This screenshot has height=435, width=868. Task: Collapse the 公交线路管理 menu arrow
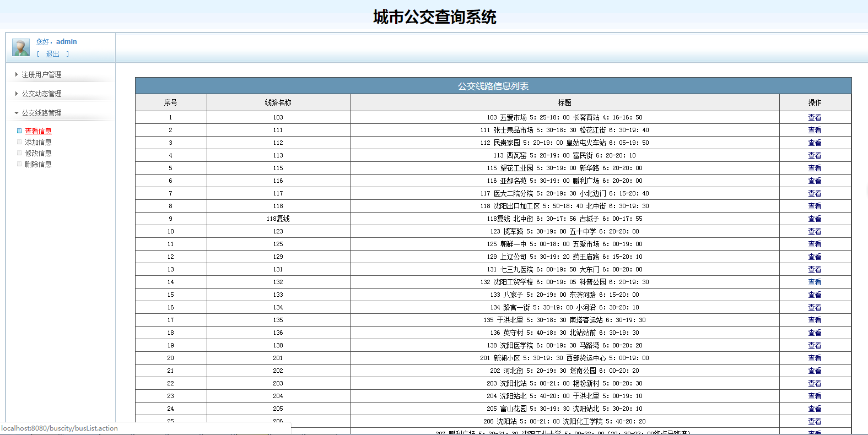[17, 113]
